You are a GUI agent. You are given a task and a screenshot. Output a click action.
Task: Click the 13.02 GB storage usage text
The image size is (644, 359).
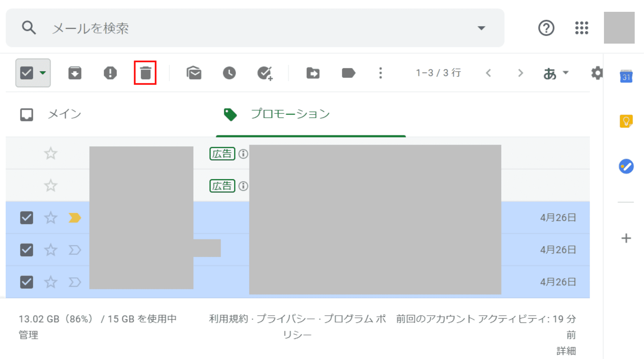pyautogui.click(x=98, y=319)
